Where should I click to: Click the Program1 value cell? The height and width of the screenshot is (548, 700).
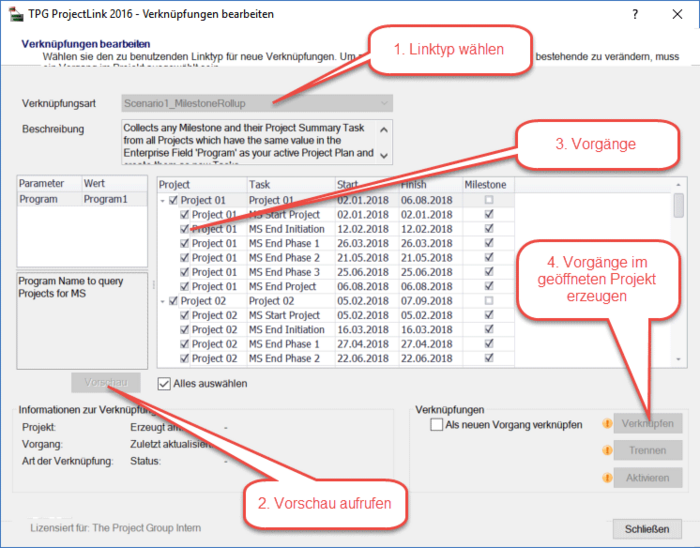click(x=115, y=199)
